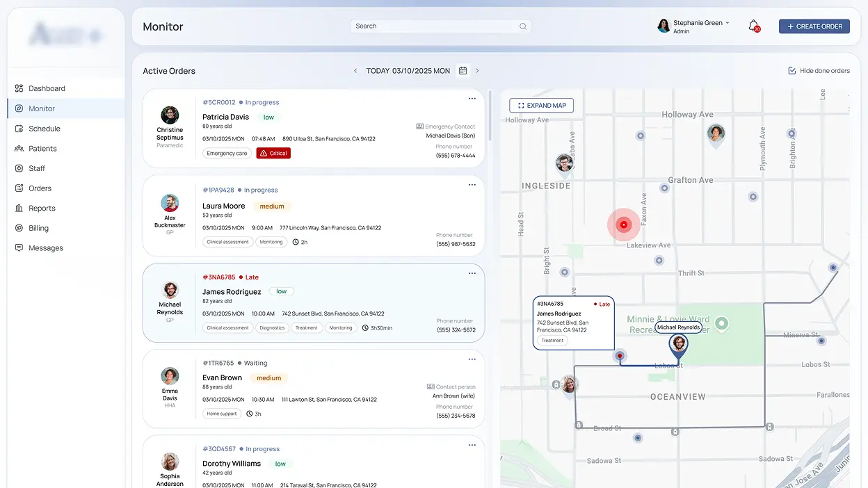Click the red alert marker on map
The height and width of the screenshot is (488, 868).
[624, 225]
